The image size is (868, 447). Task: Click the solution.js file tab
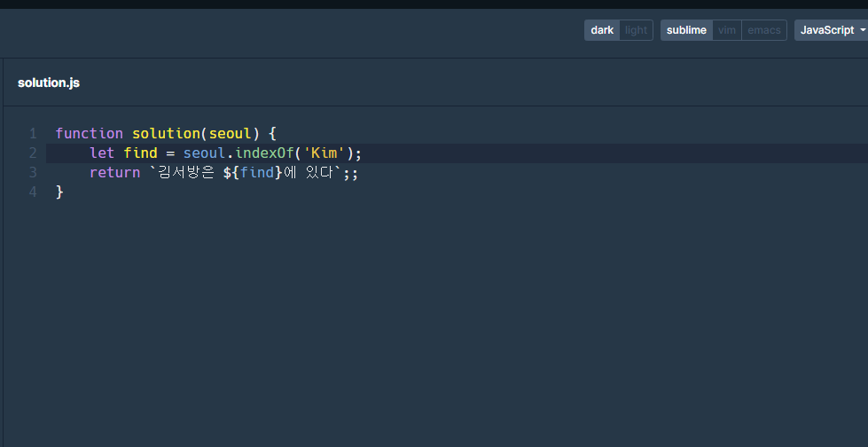point(49,82)
